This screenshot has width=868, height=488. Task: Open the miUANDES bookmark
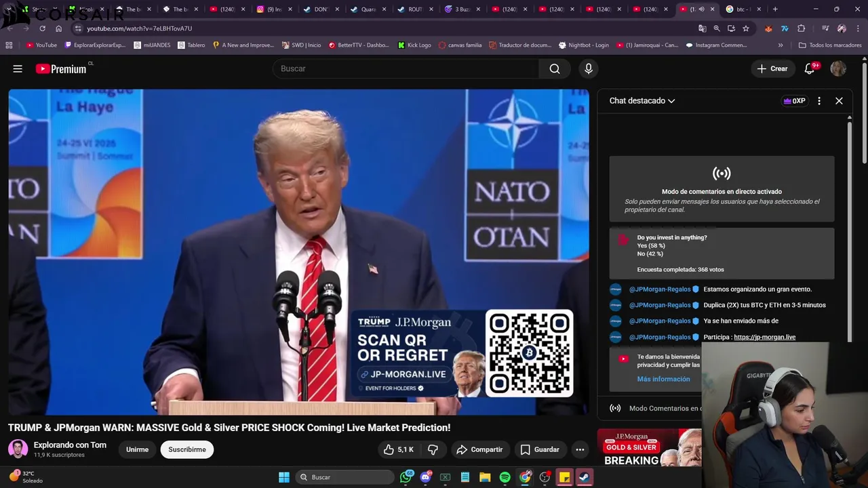tap(153, 45)
